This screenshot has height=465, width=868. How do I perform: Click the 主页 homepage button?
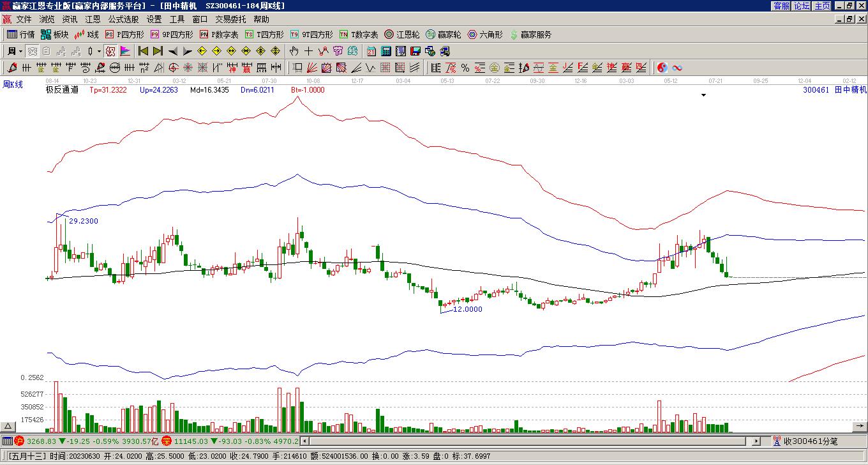[822, 6]
